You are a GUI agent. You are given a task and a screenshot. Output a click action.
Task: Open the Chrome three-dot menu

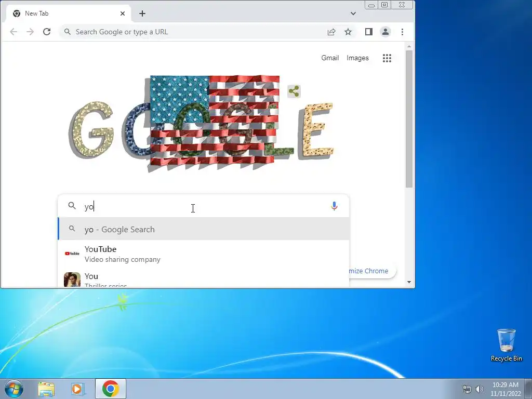pyautogui.click(x=403, y=32)
